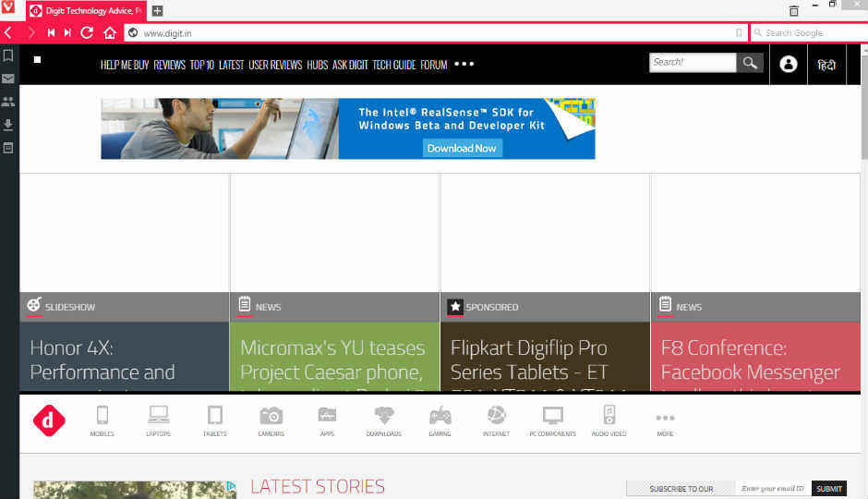This screenshot has height=499, width=868.
Task: Go to the home page
Action: (110, 32)
